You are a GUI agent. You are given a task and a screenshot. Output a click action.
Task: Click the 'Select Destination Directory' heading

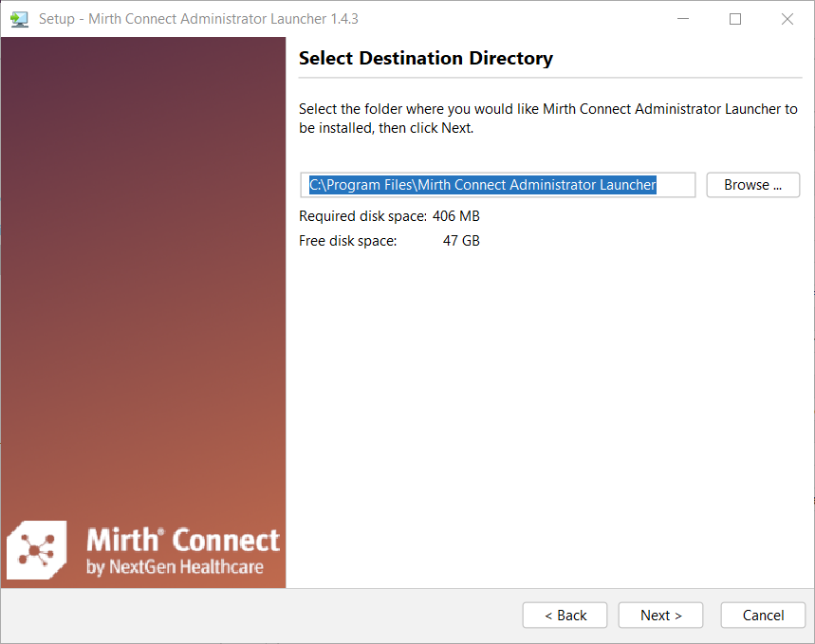coord(426,58)
